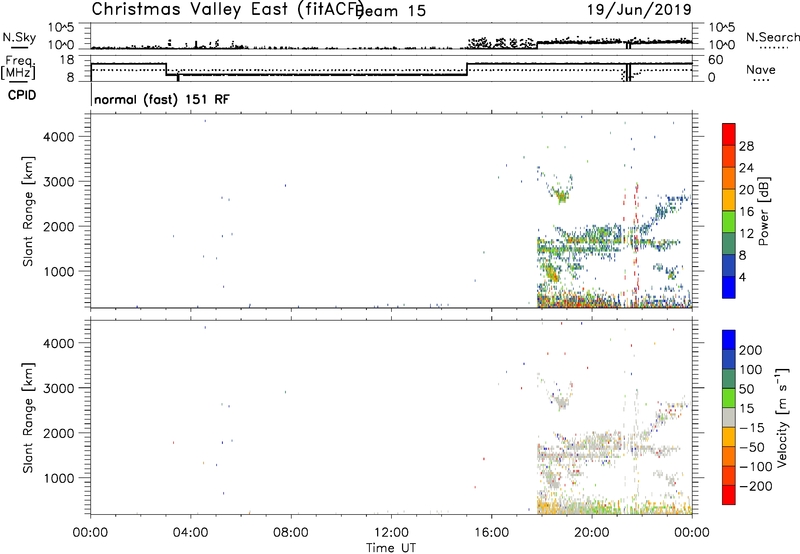This screenshot has height=554, width=800.
Task: Click the 'CPID' label
Action: click(x=22, y=95)
